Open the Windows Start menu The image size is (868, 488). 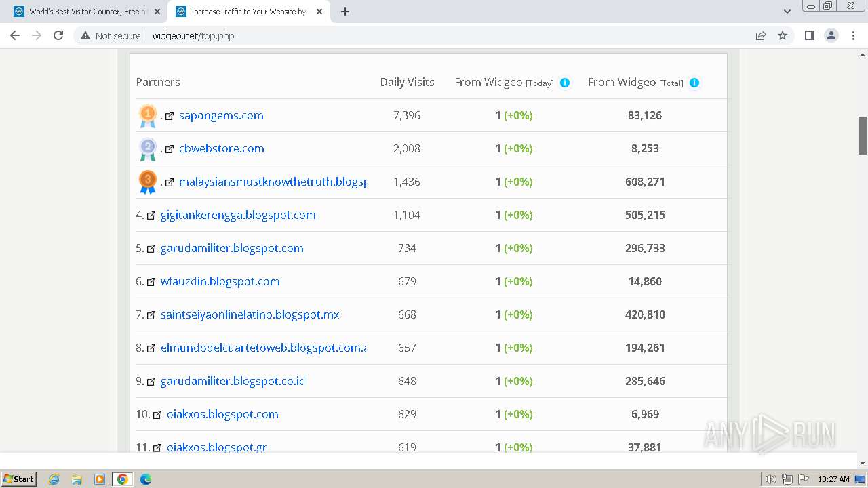coord(18,479)
